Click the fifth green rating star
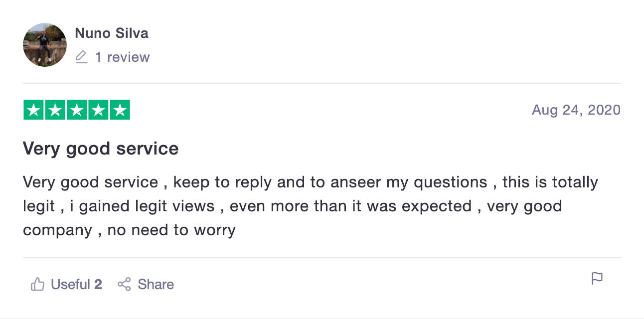The width and height of the screenshot is (644, 319). click(x=120, y=110)
